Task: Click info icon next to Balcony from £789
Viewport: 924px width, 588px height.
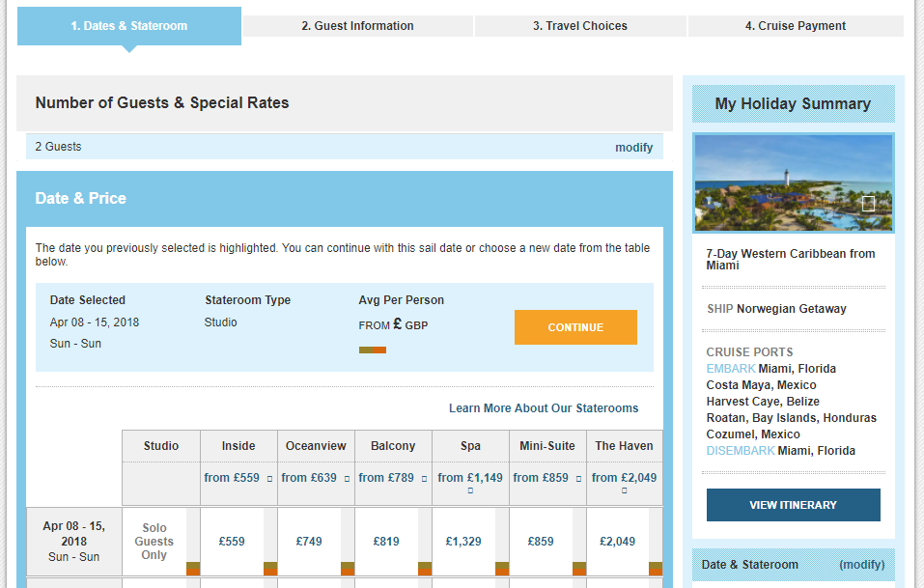Action: (424, 479)
